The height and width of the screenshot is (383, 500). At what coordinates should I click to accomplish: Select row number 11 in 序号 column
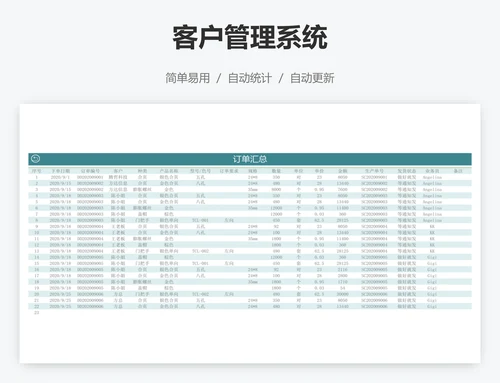pyautogui.click(x=36, y=239)
